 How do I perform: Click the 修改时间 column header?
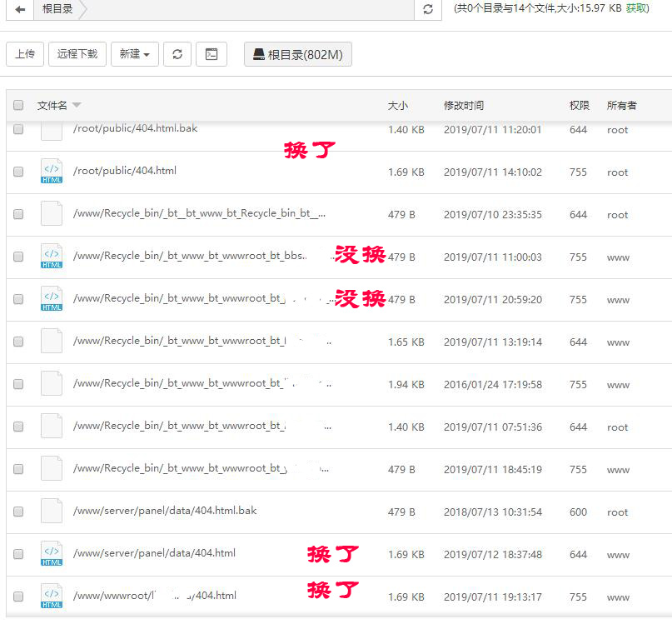(463, 106)
